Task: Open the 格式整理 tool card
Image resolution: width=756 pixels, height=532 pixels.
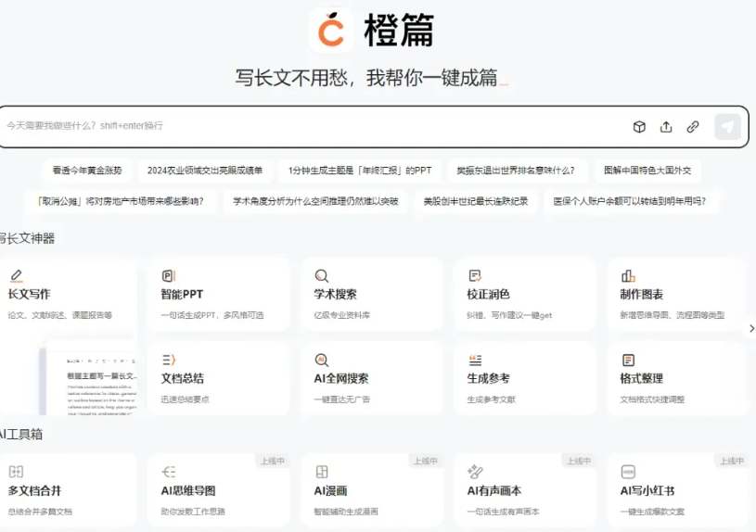Action: tap(677, 378)
